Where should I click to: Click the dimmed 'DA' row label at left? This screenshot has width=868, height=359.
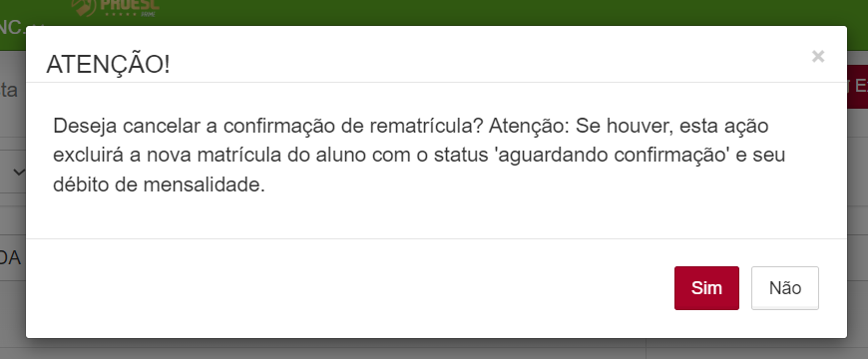(11, 257)
